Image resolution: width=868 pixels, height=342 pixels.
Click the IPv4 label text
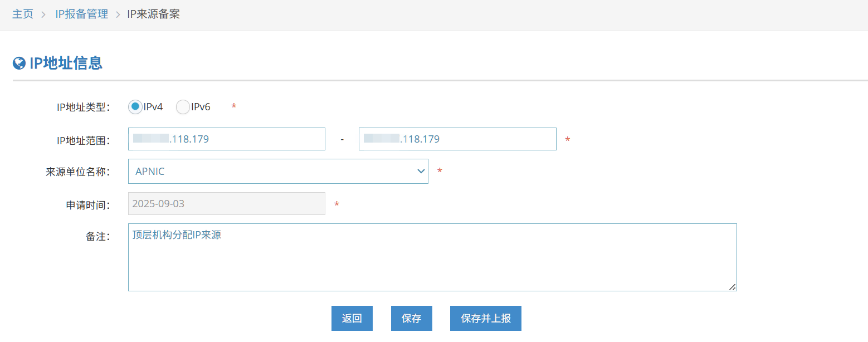[x=153, y=107]
